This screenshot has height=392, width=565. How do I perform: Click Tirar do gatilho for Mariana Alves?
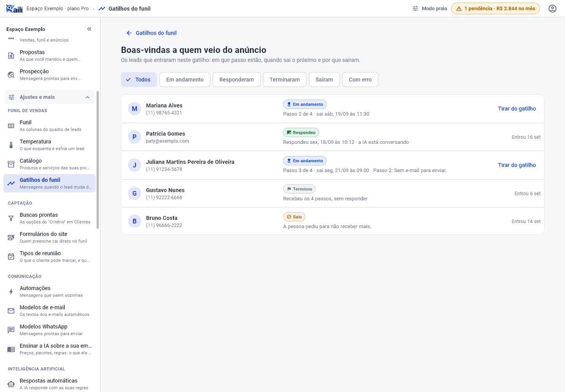517,109
